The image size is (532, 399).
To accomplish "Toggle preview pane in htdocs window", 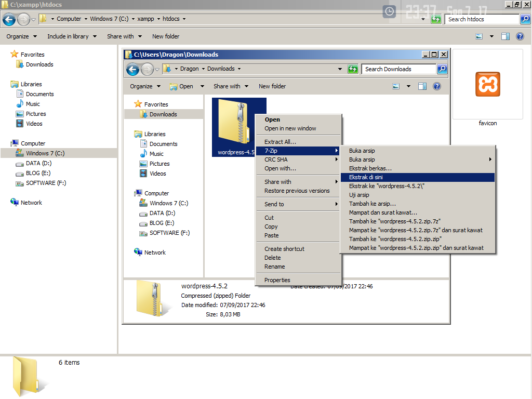I will [x=506, y=36].
